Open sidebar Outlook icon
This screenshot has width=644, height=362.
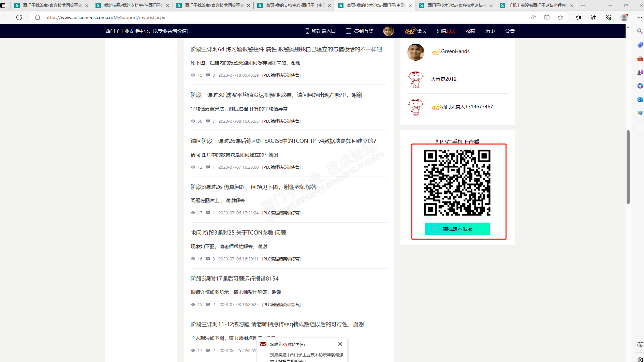[x=640, y=100]
